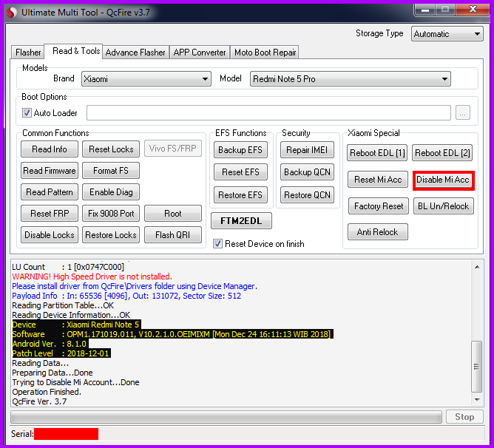Click the Flash QRI button
This screenshot has height=448, width=494.
[173, 234]
